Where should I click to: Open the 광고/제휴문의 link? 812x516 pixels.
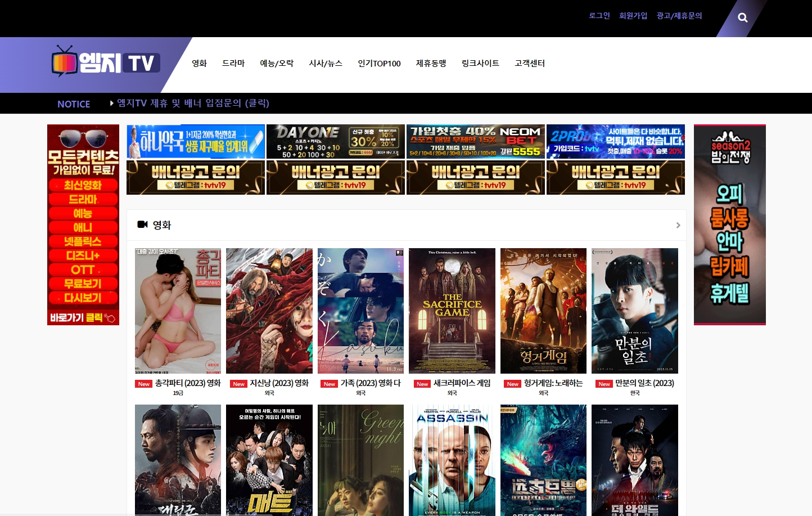[x=679, y=16]
